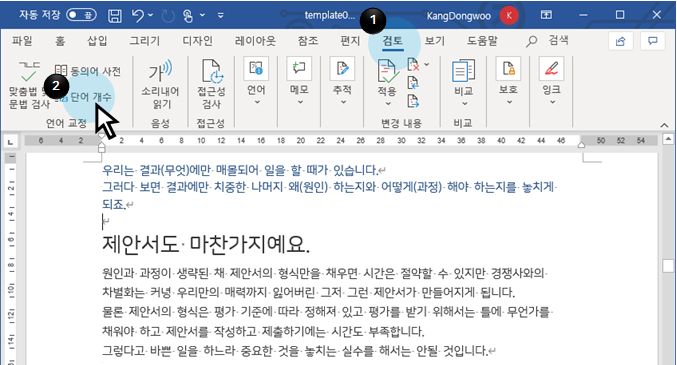
Task: Open 동의어 사전 thesaurus
Action: pyautogui.click(x=88, y=70)
